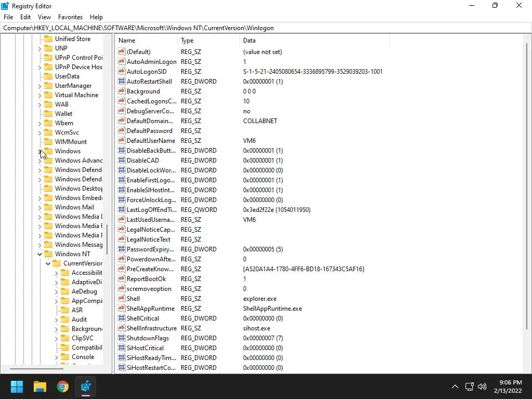Image resolution: width=532 pixels, height=399 pixels.
Task: Expand the UserManager tree node
Action: (x=39, y=86)
